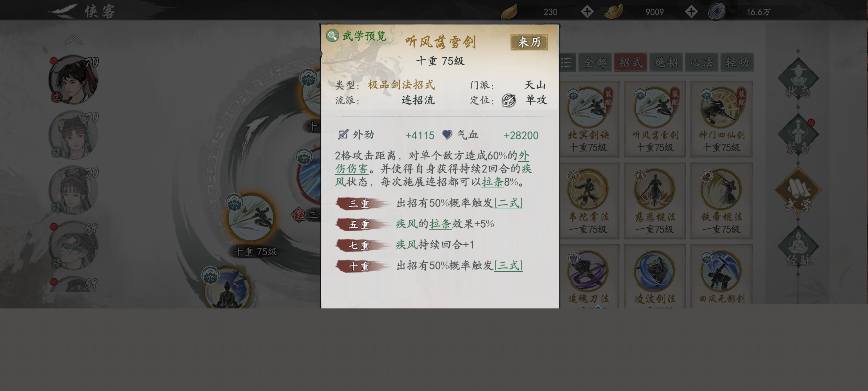This screenshot has width=868, height=391.
Task: Switch to the 全部 tab
Action: pos(595,62)
